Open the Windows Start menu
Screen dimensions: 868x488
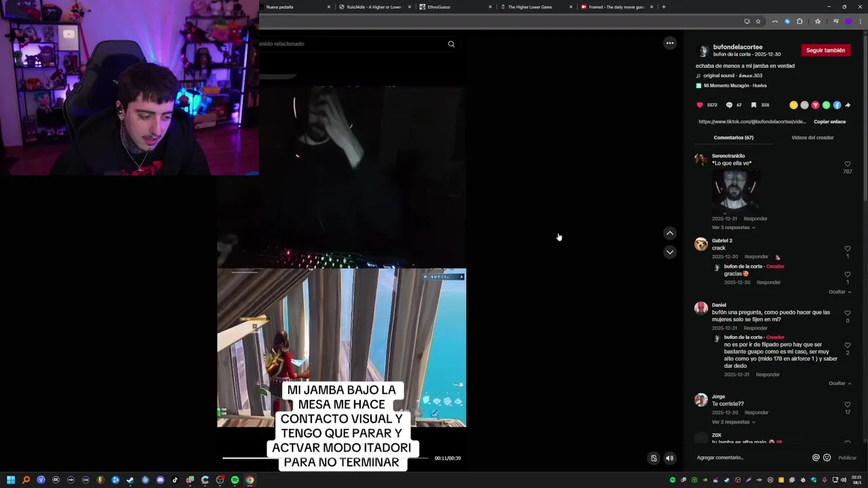11,480
